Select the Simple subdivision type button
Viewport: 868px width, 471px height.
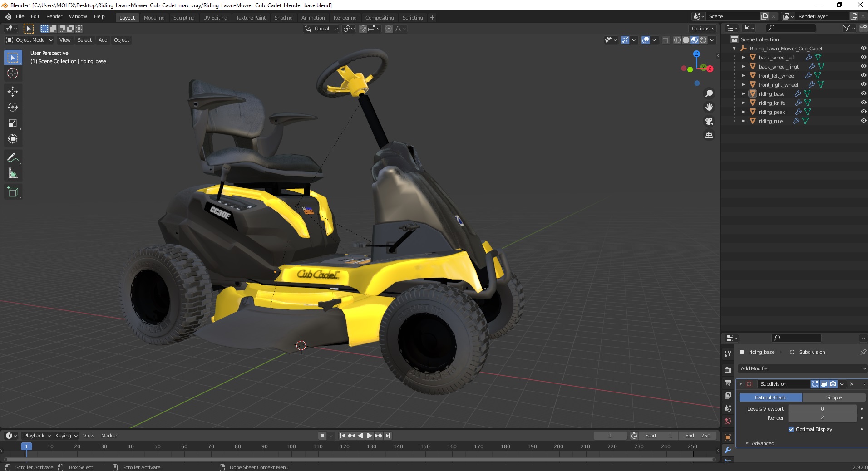pyautogui.click(x=834, y=397)
